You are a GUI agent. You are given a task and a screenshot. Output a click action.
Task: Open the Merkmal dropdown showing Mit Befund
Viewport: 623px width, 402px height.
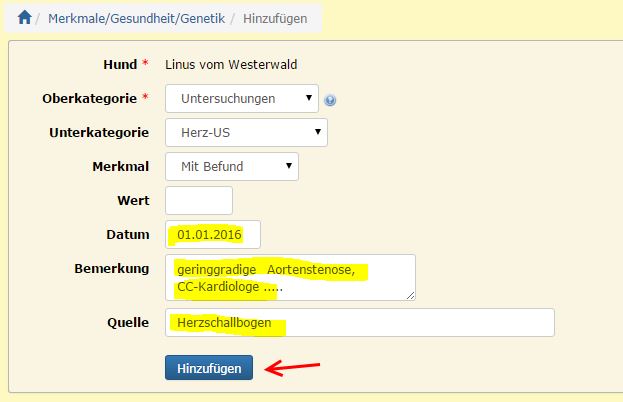[x=232, y=166]
